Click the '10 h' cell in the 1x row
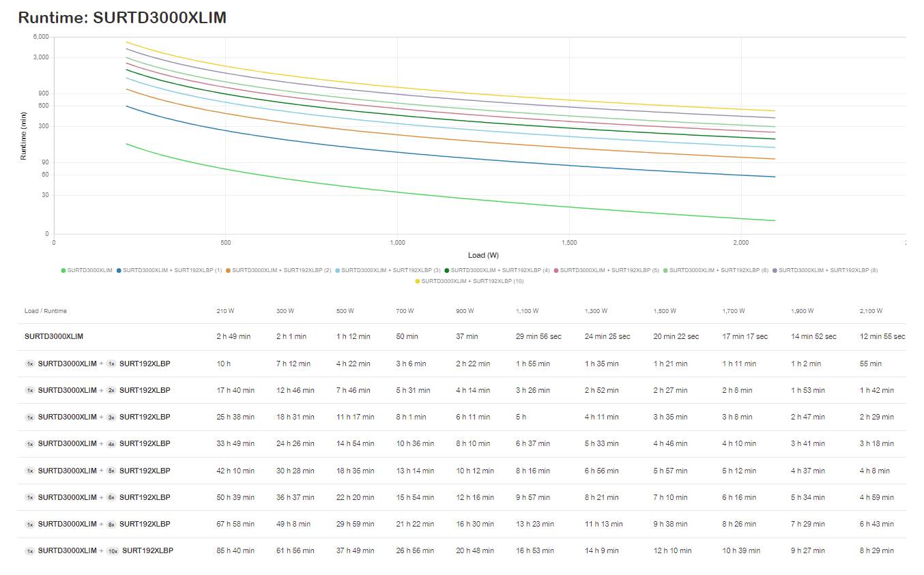924x575 pixels. pos(224,364)
